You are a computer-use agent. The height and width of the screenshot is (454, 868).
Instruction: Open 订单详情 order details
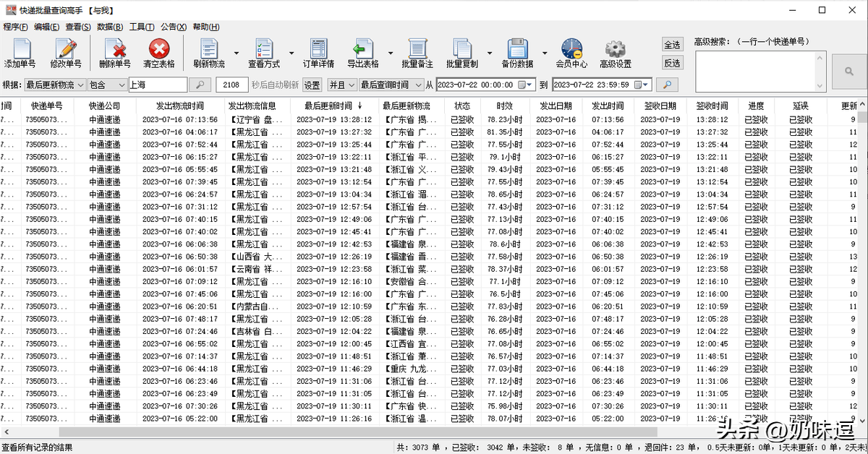(x=318, y=53)
